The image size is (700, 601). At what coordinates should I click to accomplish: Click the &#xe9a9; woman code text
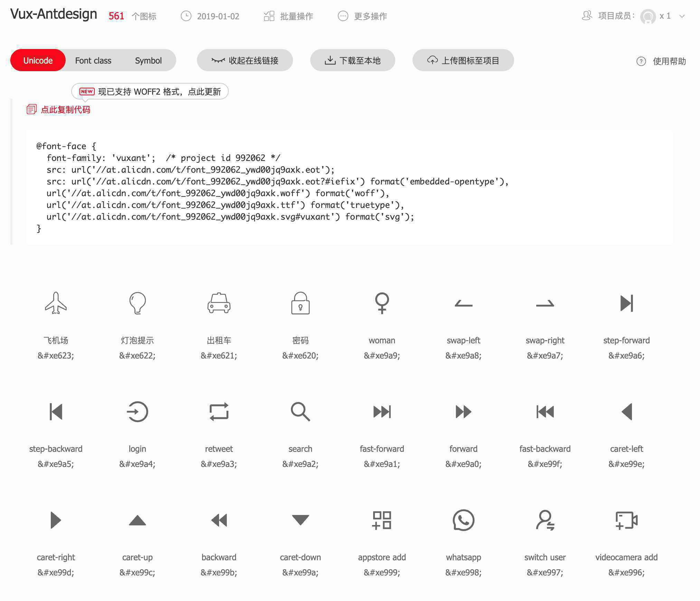click(382, 355)
